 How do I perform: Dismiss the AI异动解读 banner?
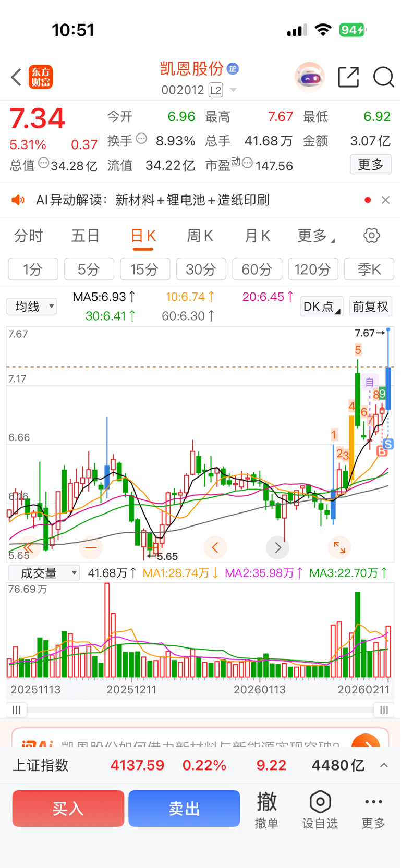coord(385,200)
